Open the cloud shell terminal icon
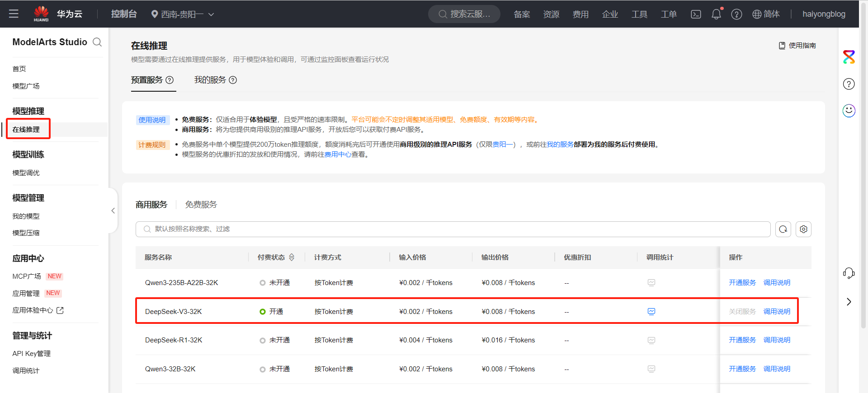 click(696, 14)
